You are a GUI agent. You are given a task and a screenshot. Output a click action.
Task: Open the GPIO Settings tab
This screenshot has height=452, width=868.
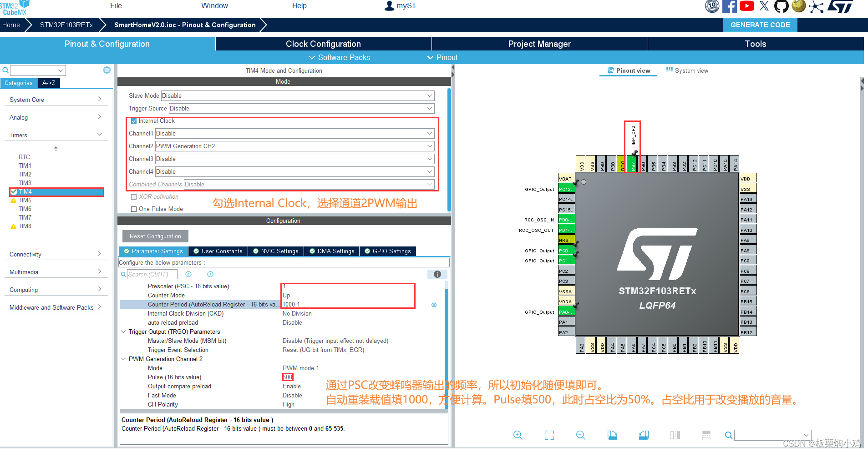[388, 251]
